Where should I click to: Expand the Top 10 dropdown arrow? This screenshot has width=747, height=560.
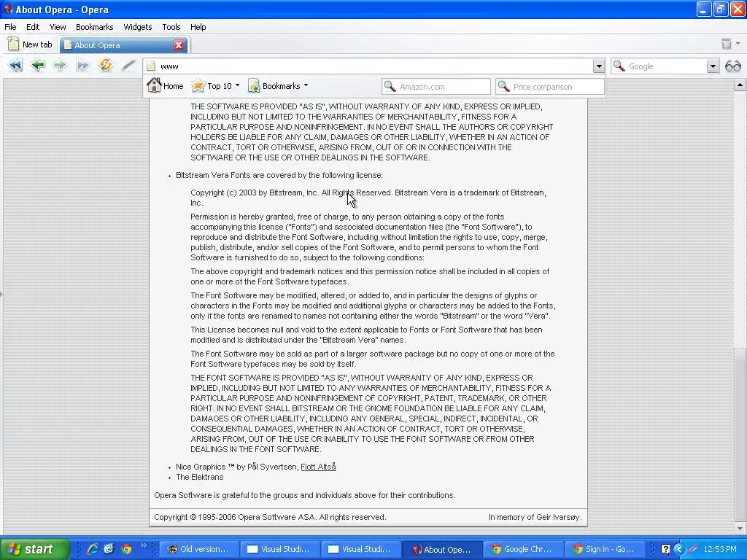coord(237,86)
